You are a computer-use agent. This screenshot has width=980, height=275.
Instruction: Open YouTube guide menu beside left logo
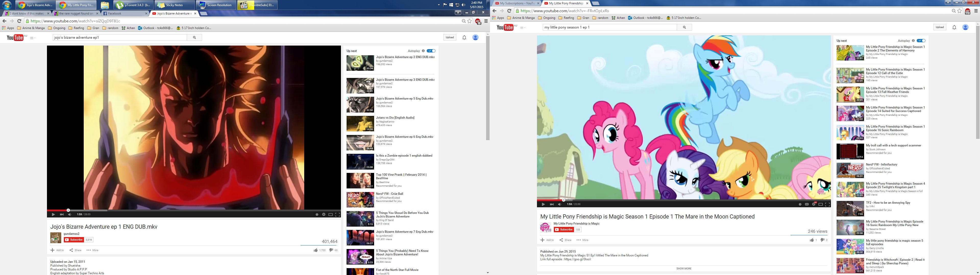pyautogui.click(x=32, y=38)
